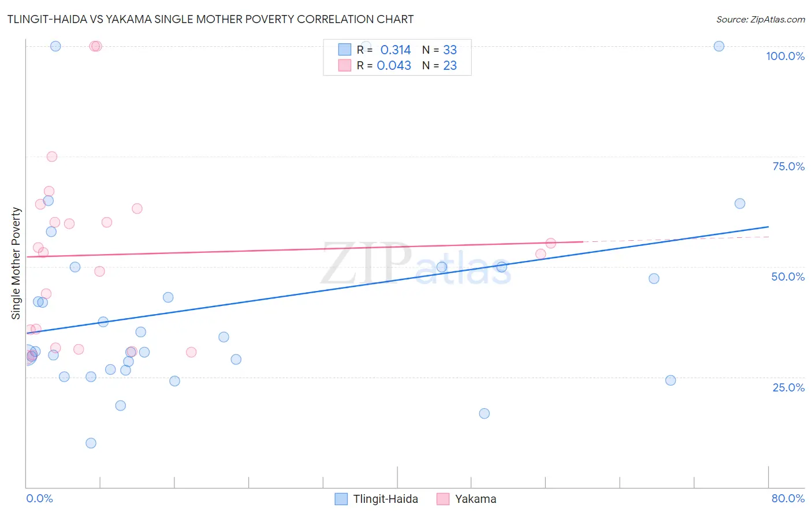Click the Yakama legend label at bottom
Image resolution: width=812 pixels, height=515 pixels.
click(x=475, y=499)
